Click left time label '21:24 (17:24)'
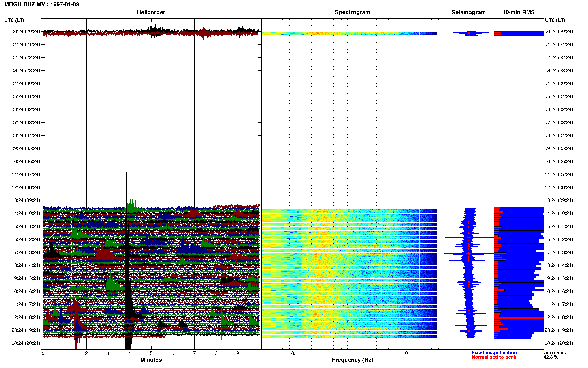The width and height of the screenshot is (588, 368). (x=26, y=304)
